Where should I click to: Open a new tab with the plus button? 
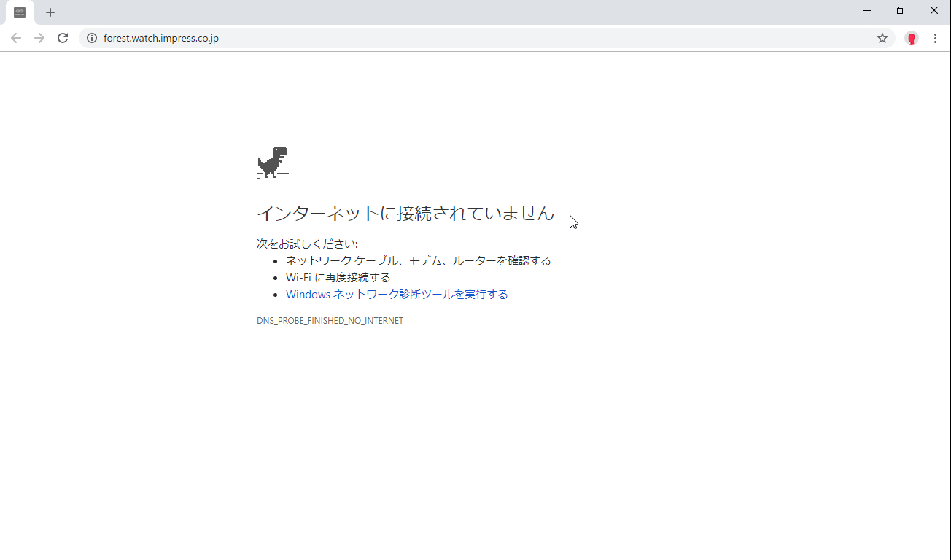(x=50, y=12)
